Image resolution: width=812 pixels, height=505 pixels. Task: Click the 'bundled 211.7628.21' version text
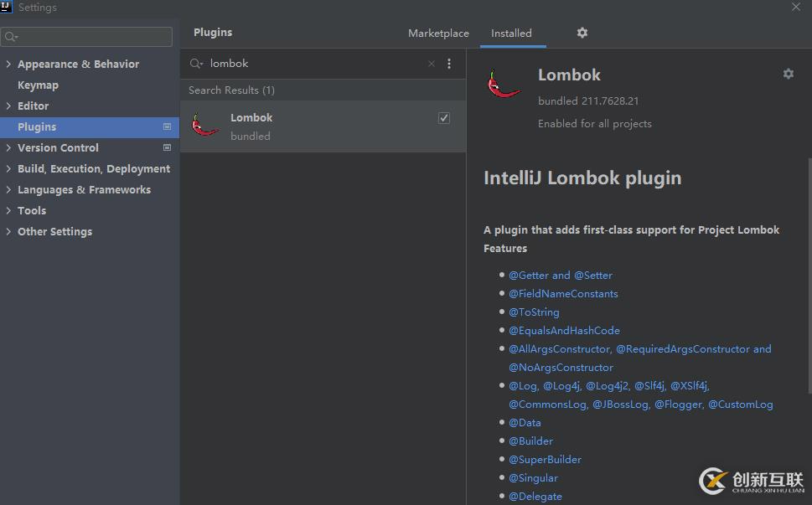point(588,100)
